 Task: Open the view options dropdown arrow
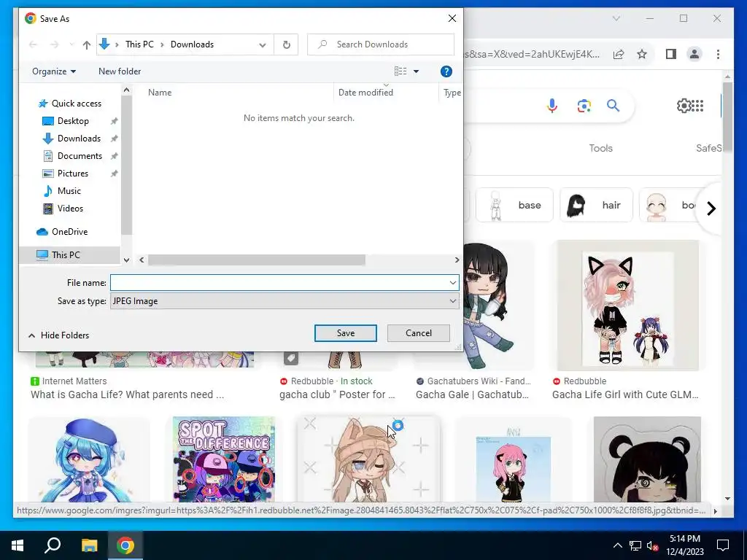(416, 71)
